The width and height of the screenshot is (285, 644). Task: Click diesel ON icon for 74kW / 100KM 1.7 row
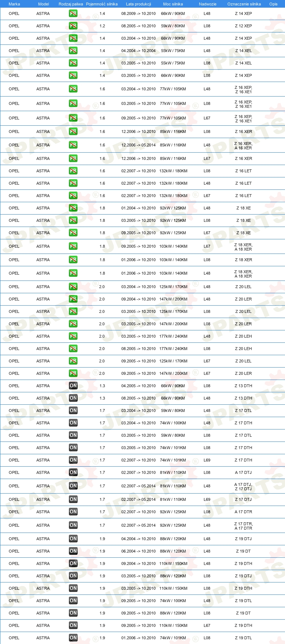73,423
